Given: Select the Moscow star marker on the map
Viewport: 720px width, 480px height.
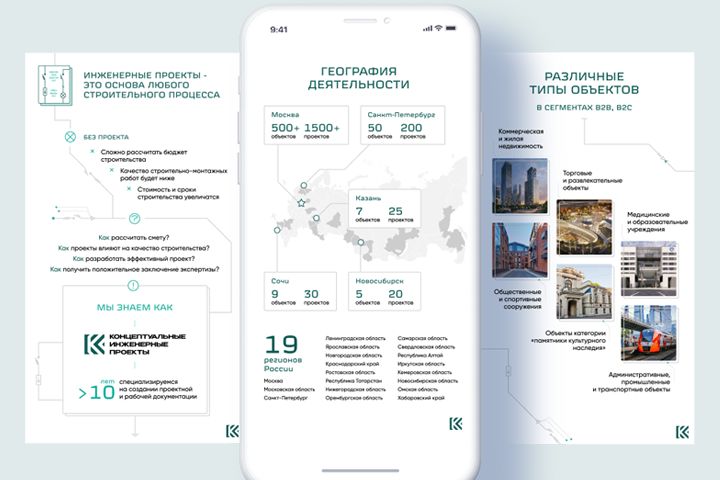Looking at the screenshot, I should coord(301,203).
